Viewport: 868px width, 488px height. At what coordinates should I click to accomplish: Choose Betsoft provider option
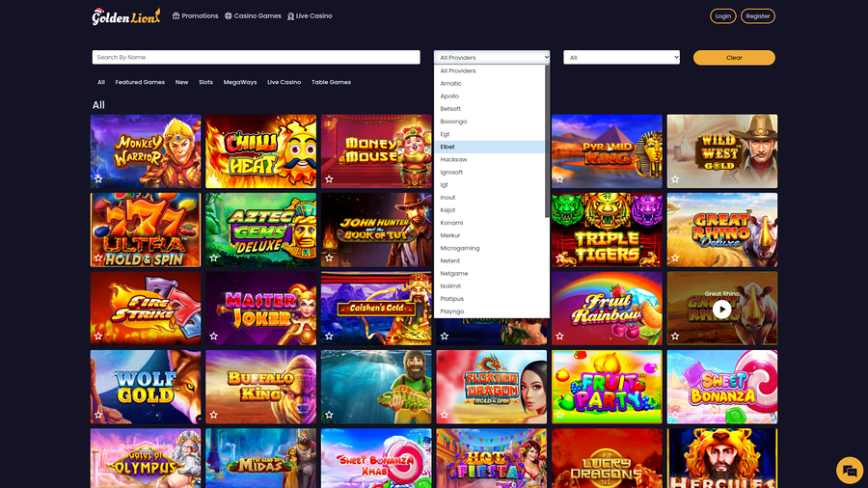[489, 109]
